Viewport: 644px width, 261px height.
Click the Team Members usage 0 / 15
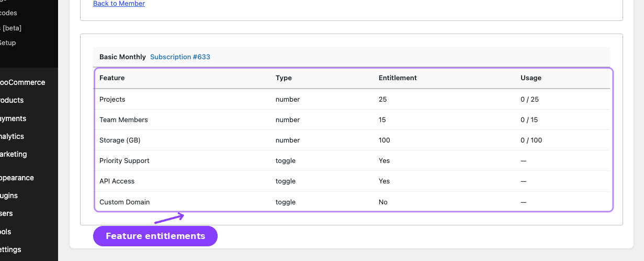pyautogui.click(x=529, y=119)
